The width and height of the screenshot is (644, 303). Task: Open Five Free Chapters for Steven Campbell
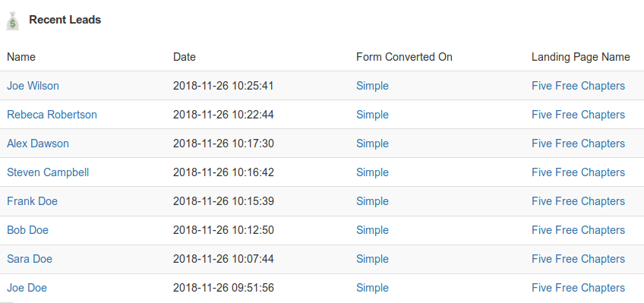(x=578, y=172)
